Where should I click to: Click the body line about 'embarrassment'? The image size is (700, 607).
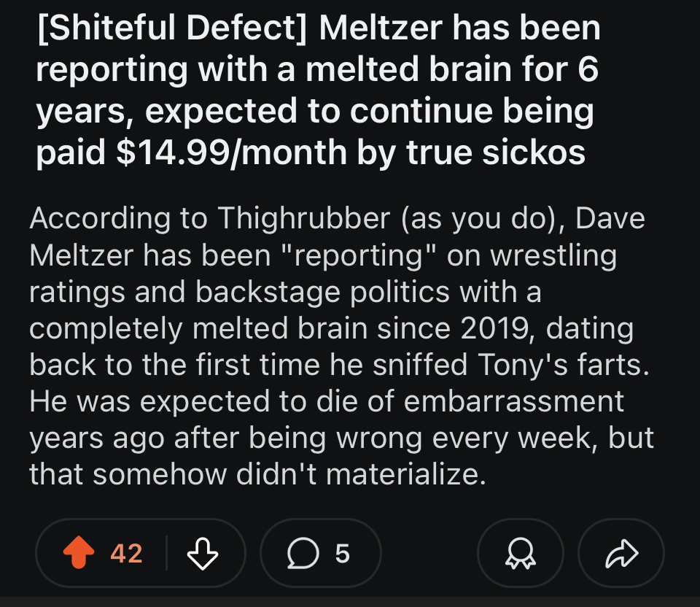(327, 401)
